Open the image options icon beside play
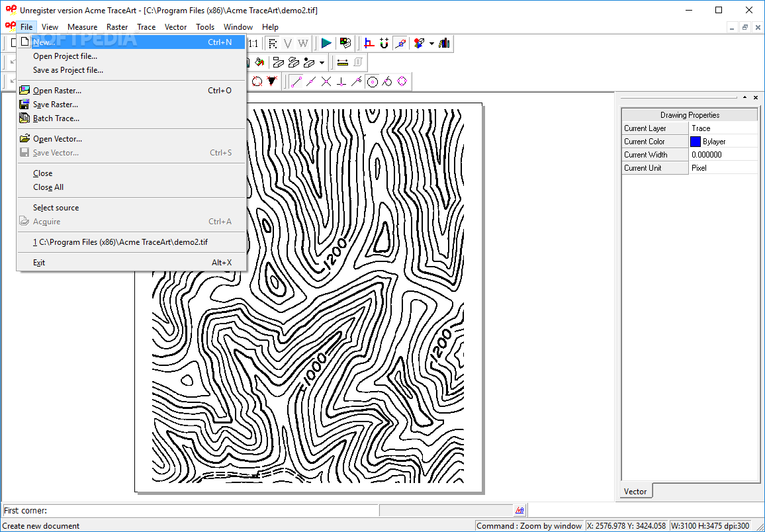The height and width of the screenshot is (532, 765). (345, 44)
